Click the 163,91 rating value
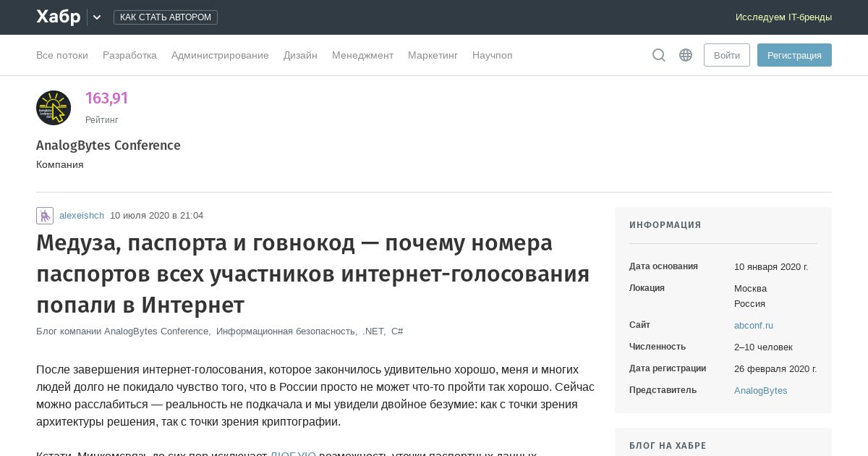The height and width of the screenshot is (456, 868). point(106,98)
